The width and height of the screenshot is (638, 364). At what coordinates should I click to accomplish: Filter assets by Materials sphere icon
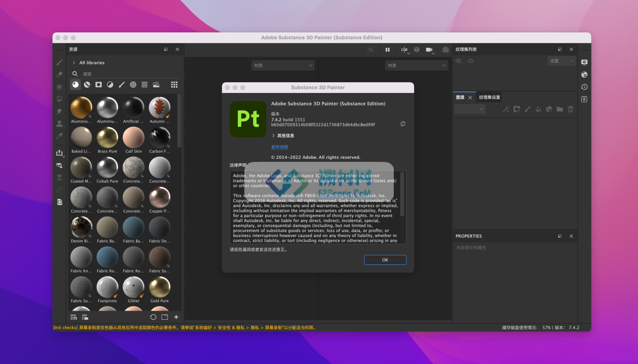click(x=75, y=85)
